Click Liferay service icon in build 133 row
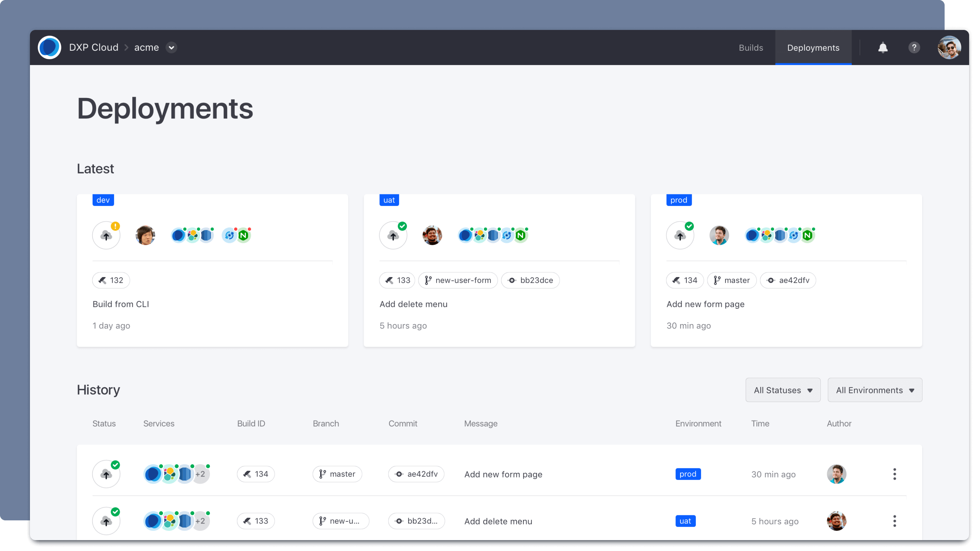 [x=153, y=521]
